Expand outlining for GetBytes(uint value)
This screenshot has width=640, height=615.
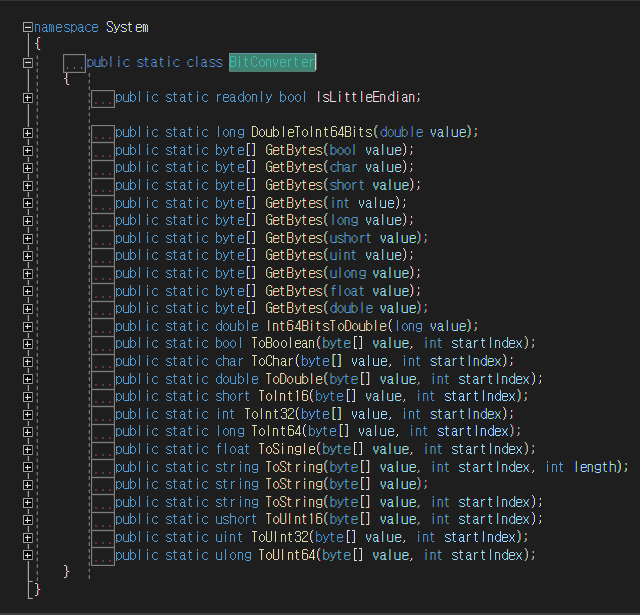(28, 256)
